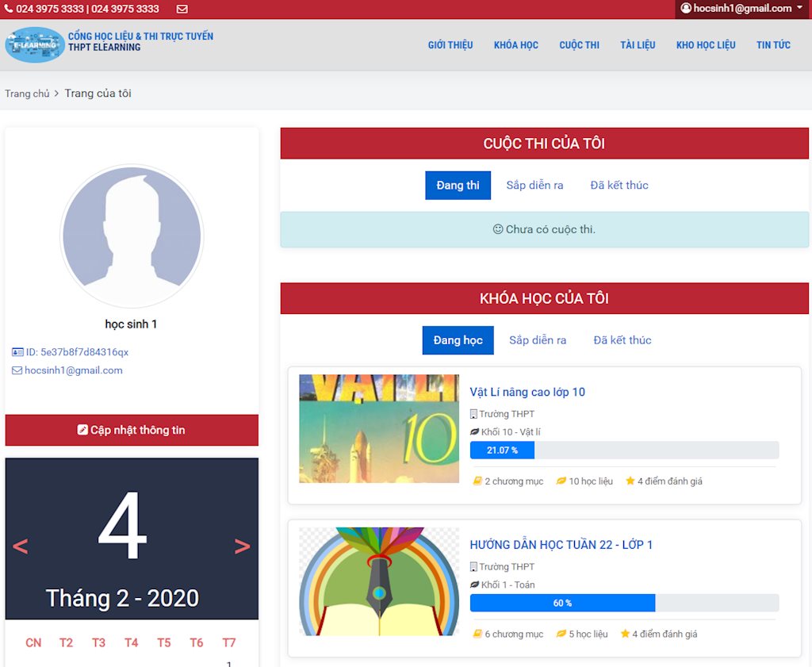Open the hocsinh1@gmail.com account dropdown
Viewport: 812px width, 667px height.
click(x=741, y=9)
